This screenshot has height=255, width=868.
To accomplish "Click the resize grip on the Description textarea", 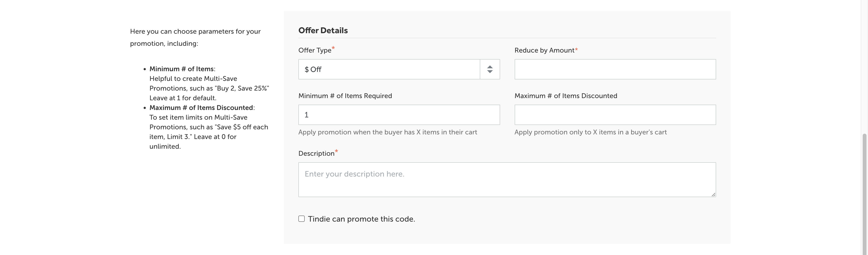I will pyautogui.click(x=713, y=194).
